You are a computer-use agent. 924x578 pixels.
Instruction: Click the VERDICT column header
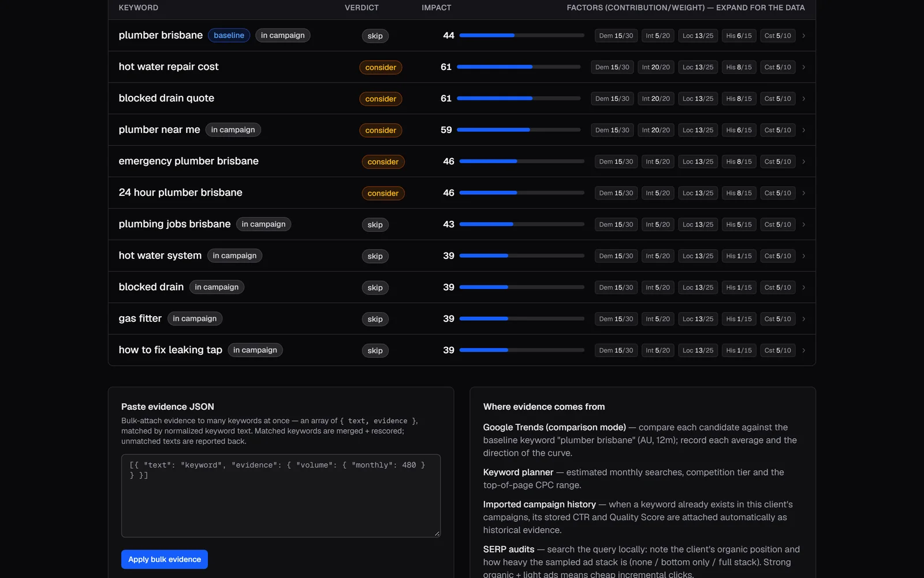[x=362, y=8]
